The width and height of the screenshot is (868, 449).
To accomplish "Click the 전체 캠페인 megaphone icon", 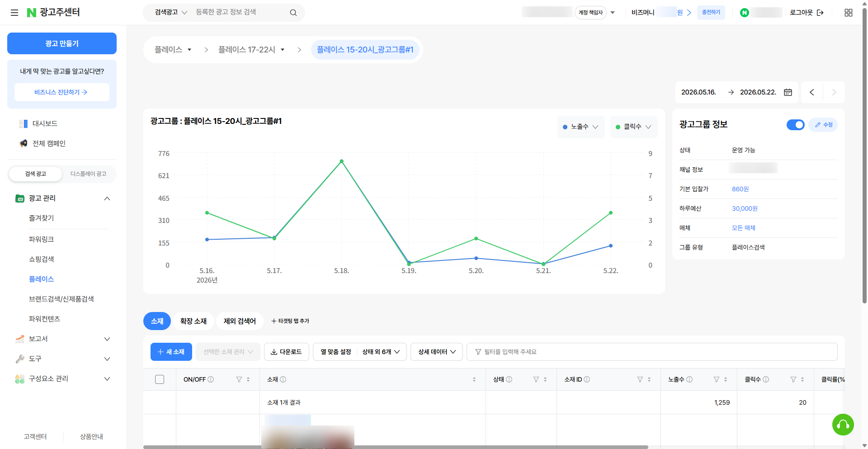I will (x=24, y=143).
